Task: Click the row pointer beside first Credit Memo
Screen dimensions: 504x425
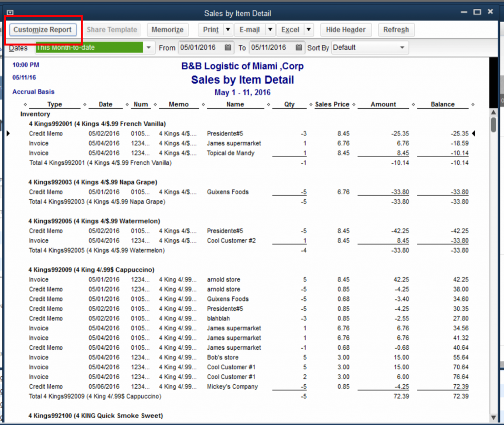Action: click(x=8, y=133)
